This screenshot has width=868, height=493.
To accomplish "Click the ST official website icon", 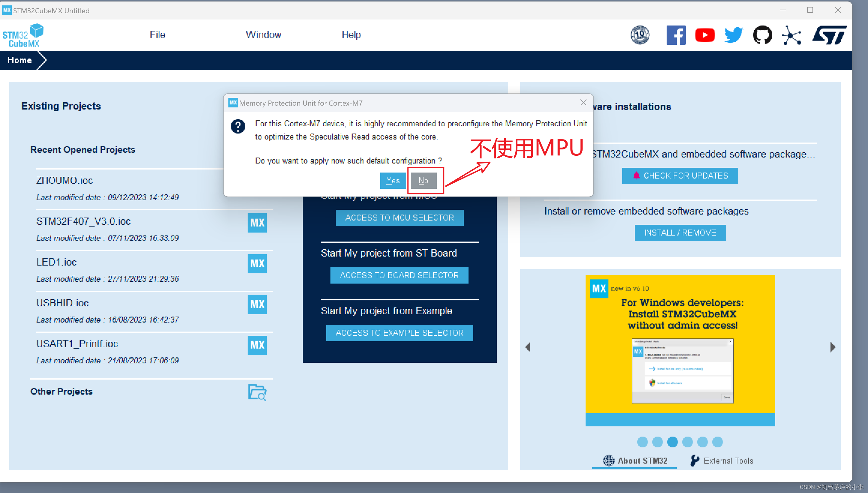I will coord(830,34).
